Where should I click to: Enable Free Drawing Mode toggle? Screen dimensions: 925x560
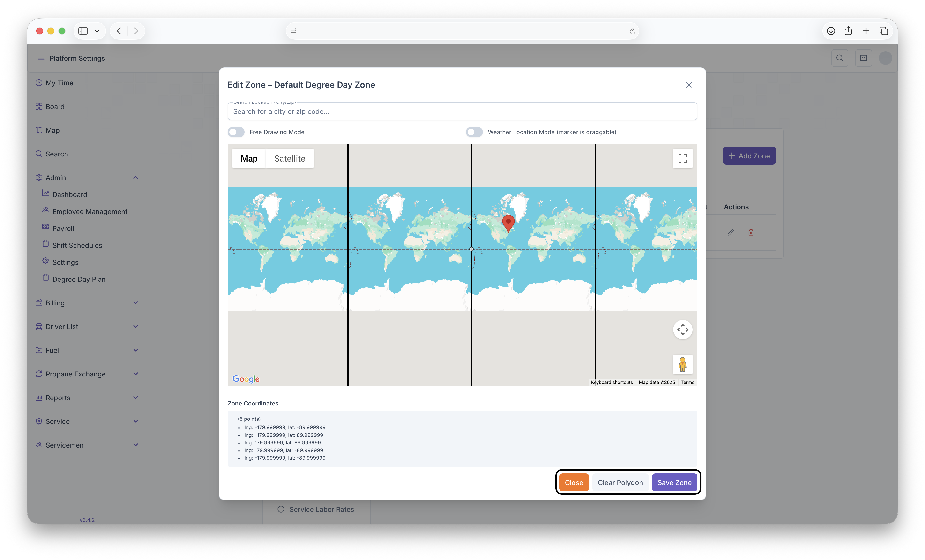tap(236, 132)
